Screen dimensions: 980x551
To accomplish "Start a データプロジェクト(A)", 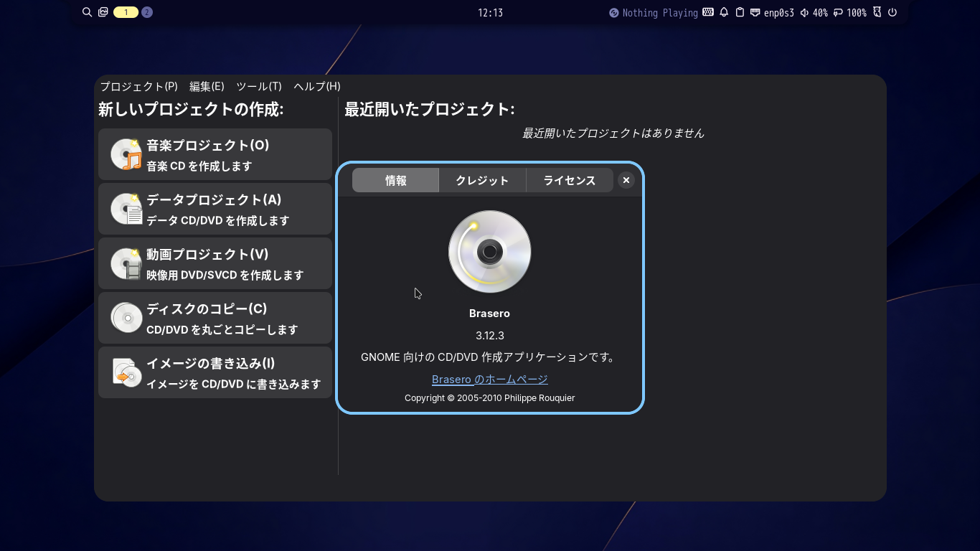I will point(215,209).
